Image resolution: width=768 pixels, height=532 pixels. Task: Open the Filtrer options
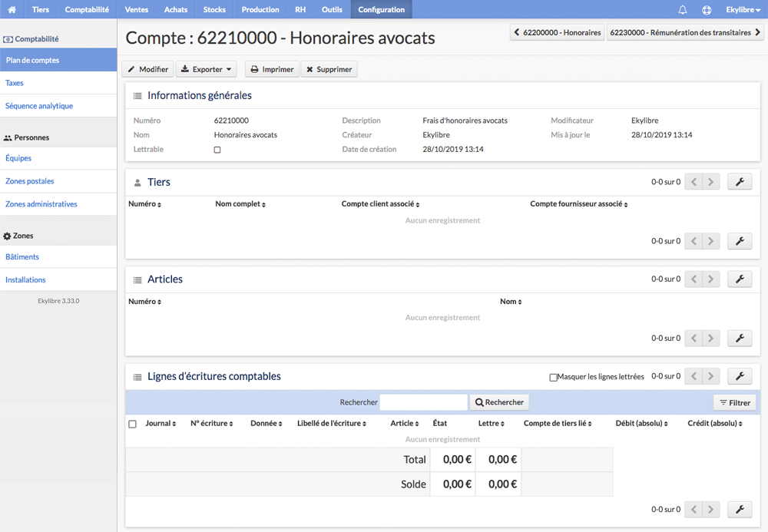click(x=735, y=403)
